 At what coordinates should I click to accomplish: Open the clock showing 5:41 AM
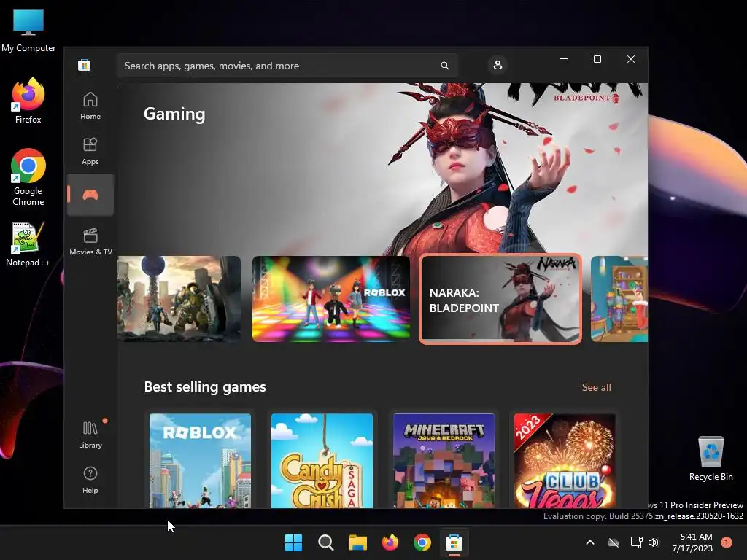[x=692, y=542]
